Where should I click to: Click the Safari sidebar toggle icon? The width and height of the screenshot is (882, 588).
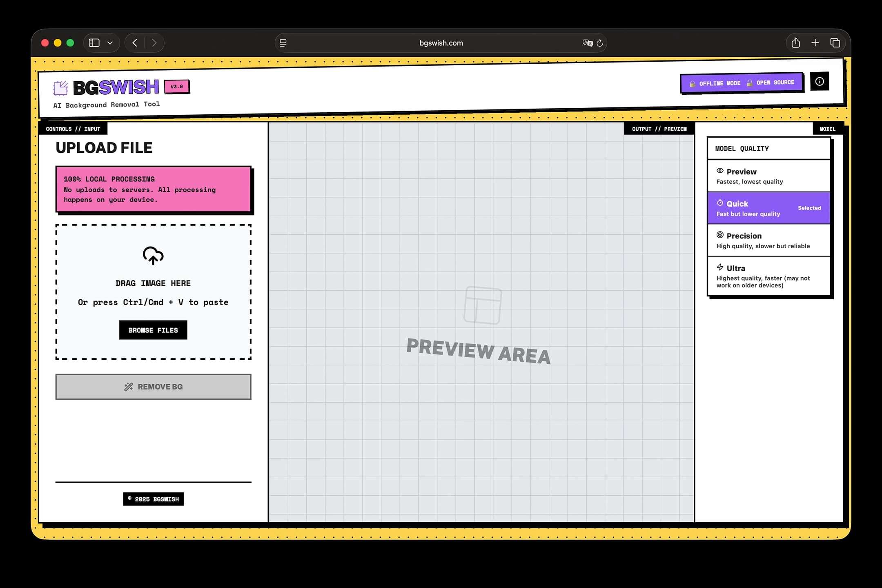pos(94,43)
